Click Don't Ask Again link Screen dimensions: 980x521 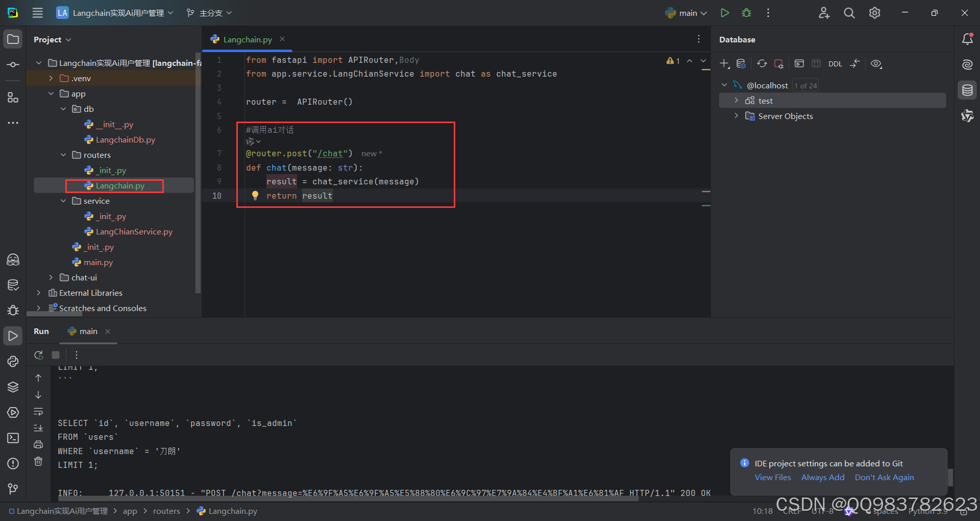pyautogui.click(x=885, y=477)
